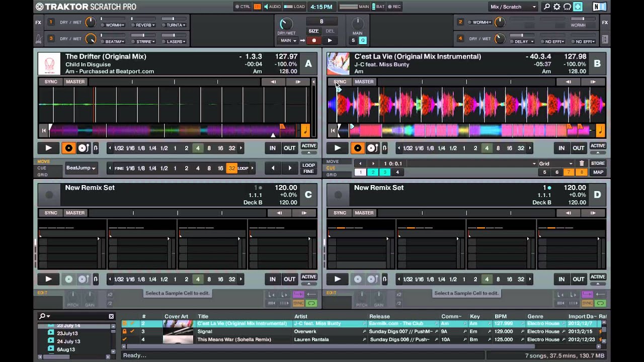Skip to track start on Deck A
644x362 pixels.
(x=44, y=131)
